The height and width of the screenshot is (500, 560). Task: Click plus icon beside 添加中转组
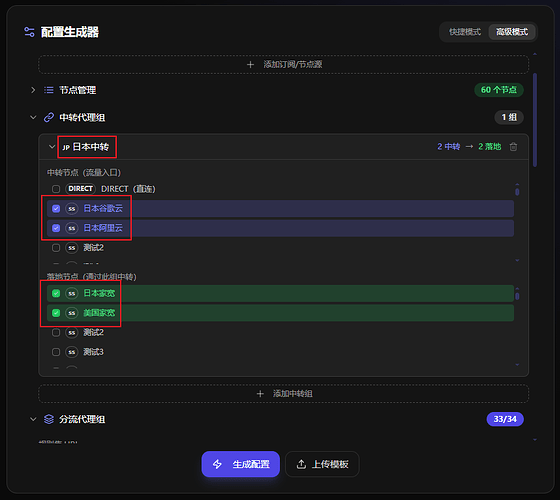coord(260,394)
